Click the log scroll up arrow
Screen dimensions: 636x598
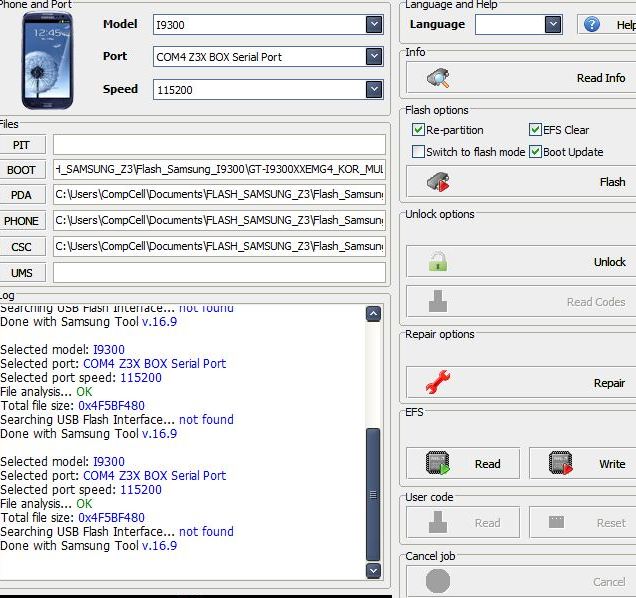click(x=373, y=314)
